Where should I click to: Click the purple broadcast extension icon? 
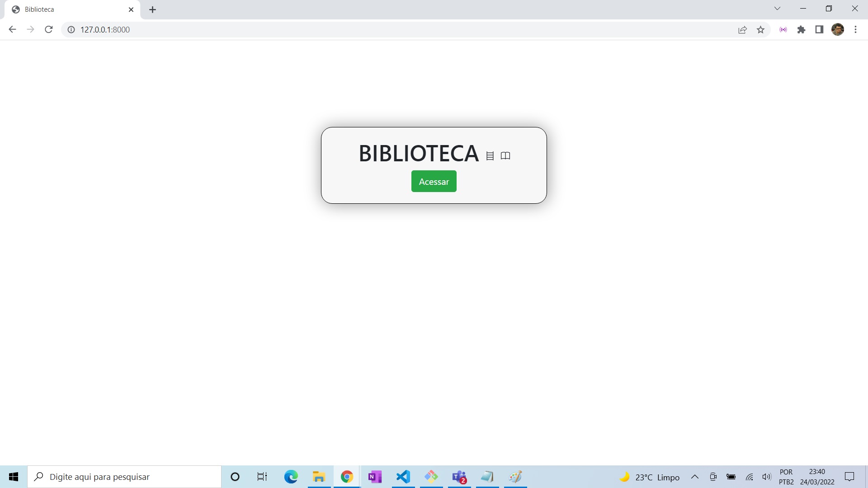tap(783, 29)
